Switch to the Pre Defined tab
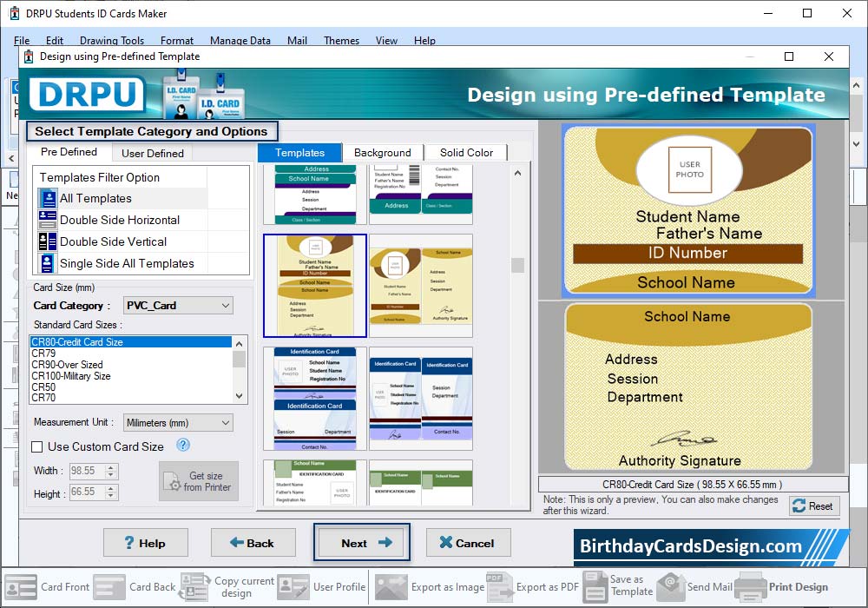The image size is (868, 608). coord(69,152)
